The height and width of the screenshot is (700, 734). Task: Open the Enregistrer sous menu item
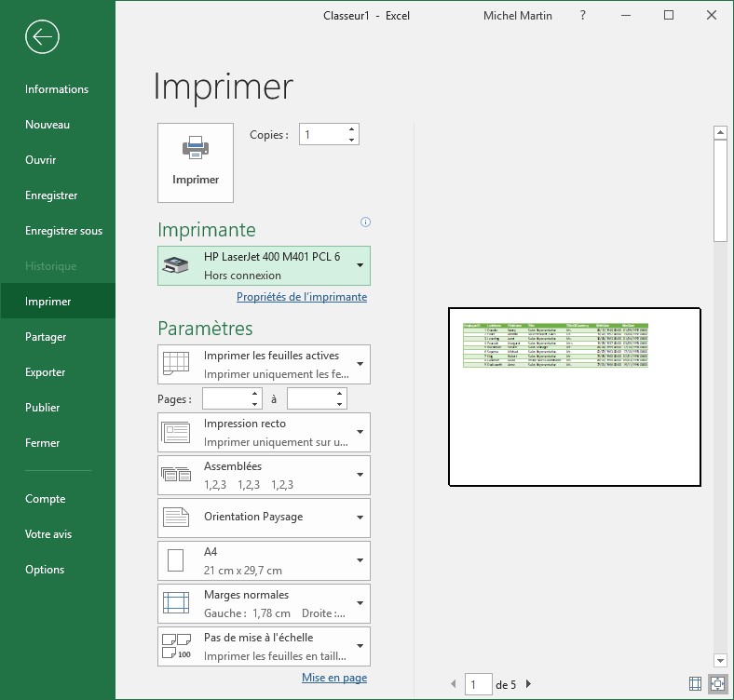coord(63,231)
